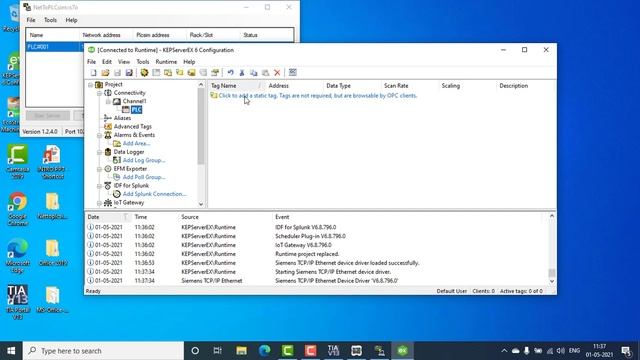Click the Open Project folder icon

(x=105, y=73)
